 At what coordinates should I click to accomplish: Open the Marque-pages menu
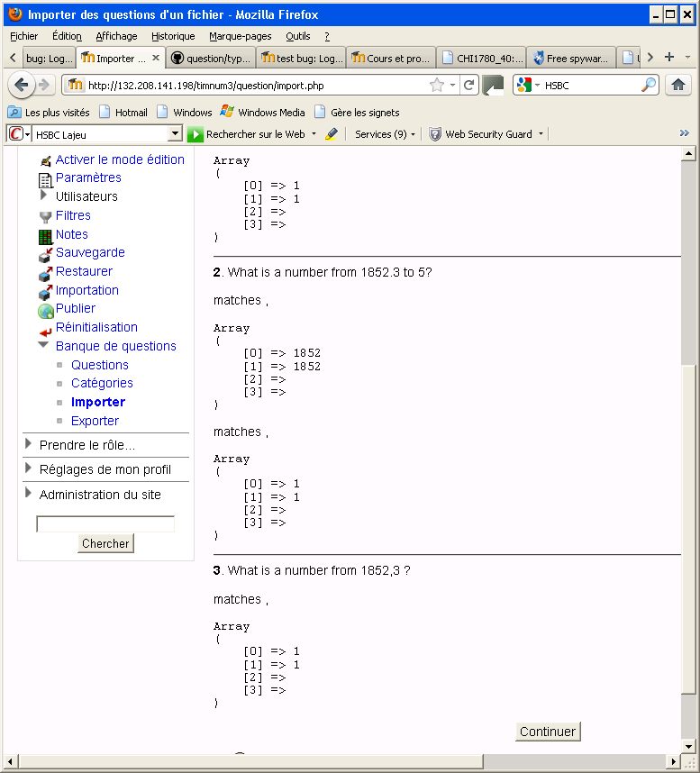tap(240, 36)
